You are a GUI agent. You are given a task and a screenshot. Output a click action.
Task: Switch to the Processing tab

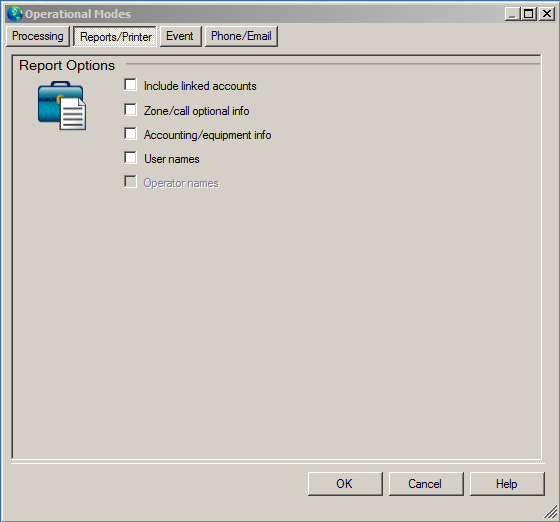tap(38, 36)
